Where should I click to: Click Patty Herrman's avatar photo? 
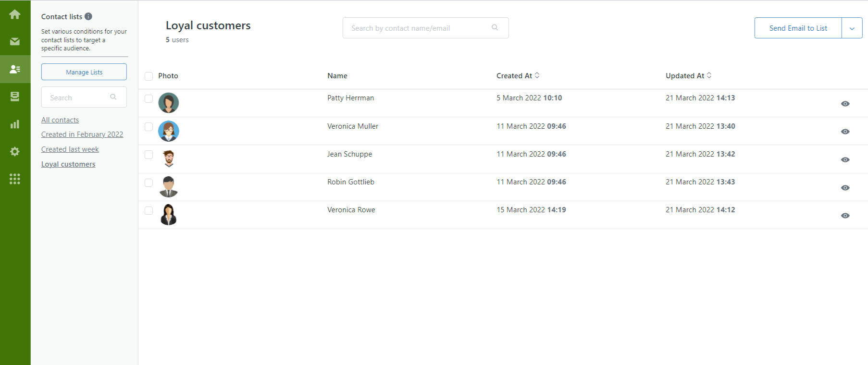point(169,103)
